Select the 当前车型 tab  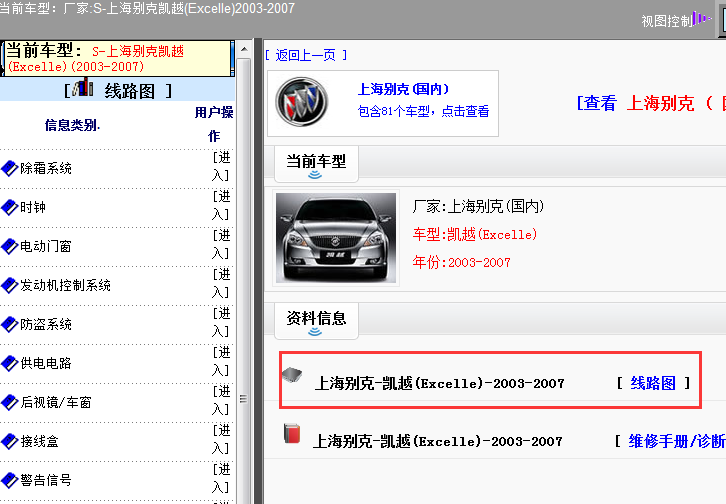[316, 164]
